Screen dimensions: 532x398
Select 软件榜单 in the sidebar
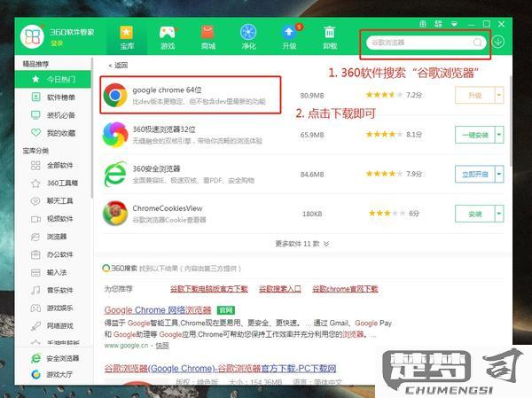click(53, 98)
